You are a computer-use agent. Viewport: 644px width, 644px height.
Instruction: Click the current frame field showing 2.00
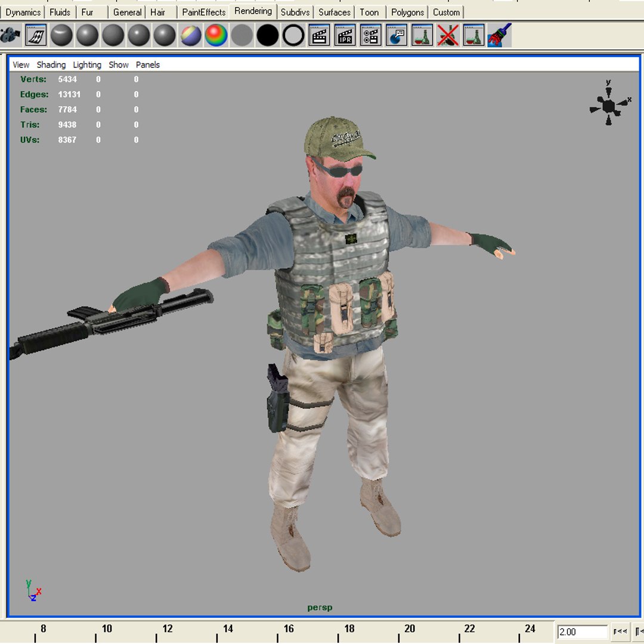(583, 631)
